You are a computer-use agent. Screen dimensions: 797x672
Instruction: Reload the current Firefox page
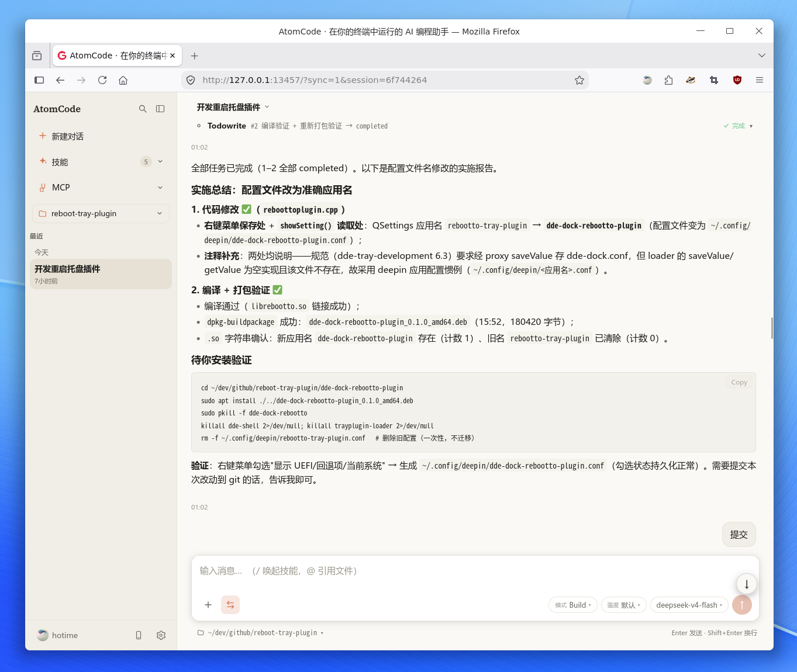(102, 80)
